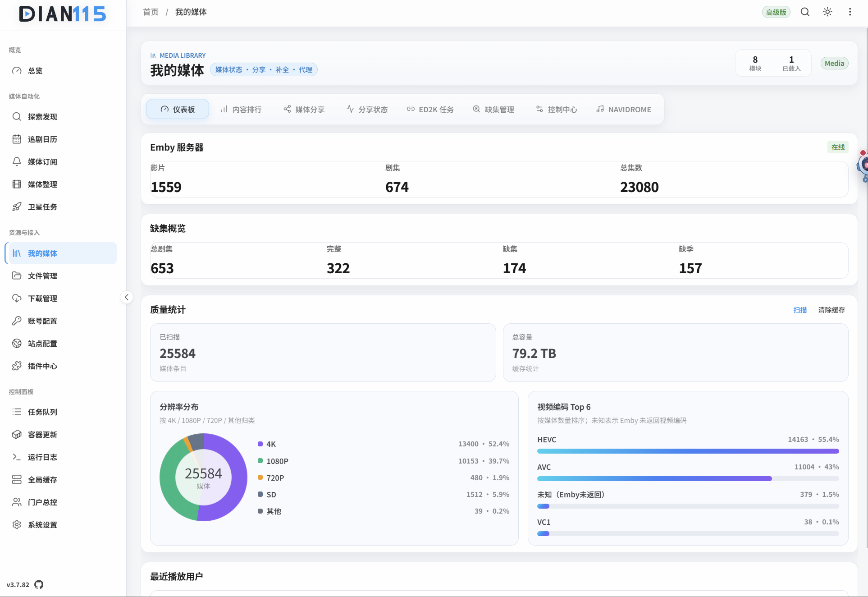Click the orange 720P legend swatch
The image size is (868, 597).
(260, 478)
